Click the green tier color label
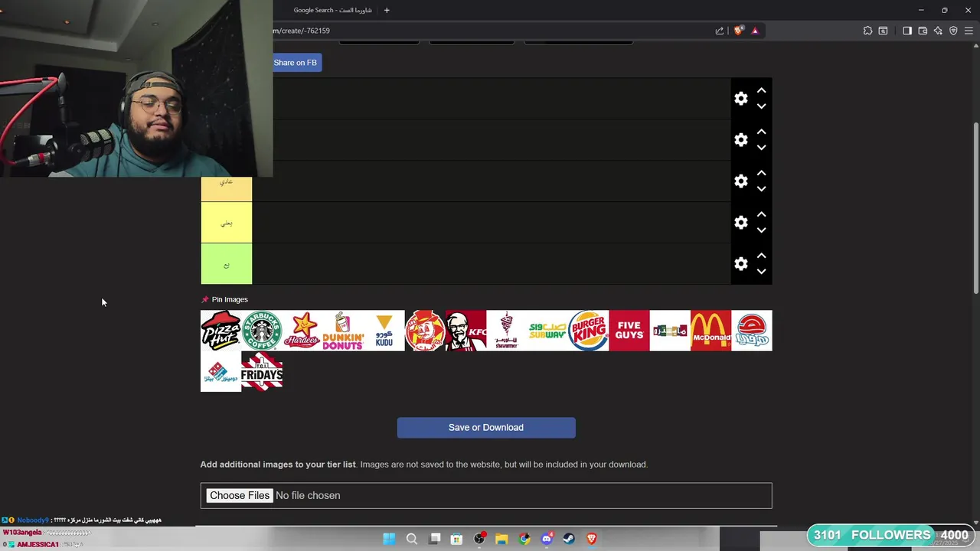 (226, 264)
